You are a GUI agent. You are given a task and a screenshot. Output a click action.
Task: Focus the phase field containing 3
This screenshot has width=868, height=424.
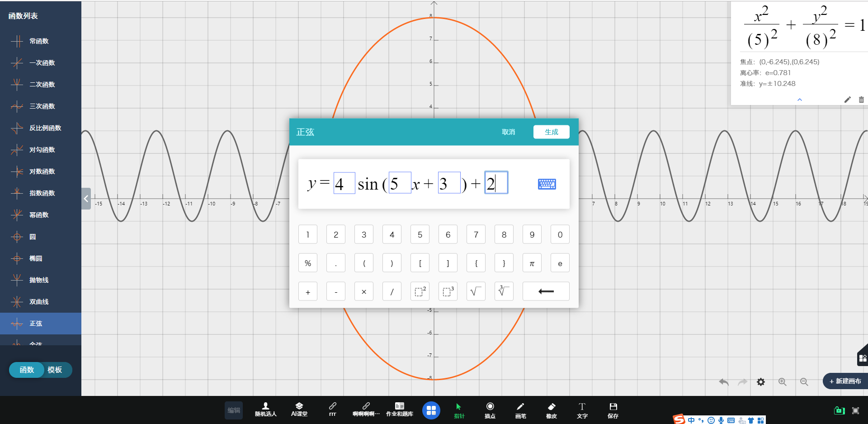point(449,183)
